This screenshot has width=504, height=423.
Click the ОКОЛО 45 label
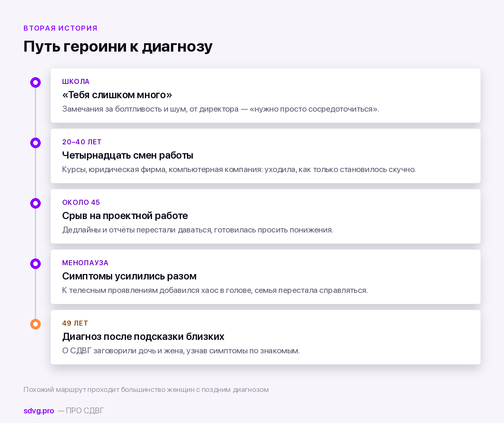(x=81, y=202)
